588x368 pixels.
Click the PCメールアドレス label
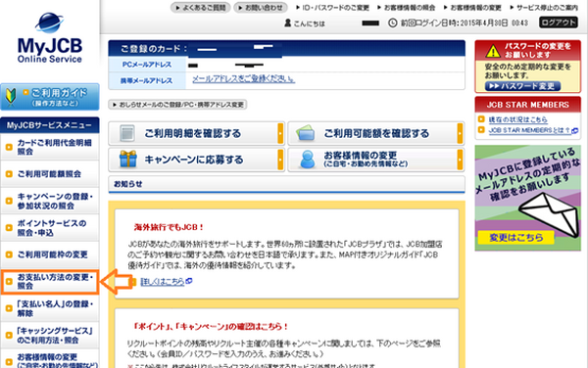147,65
